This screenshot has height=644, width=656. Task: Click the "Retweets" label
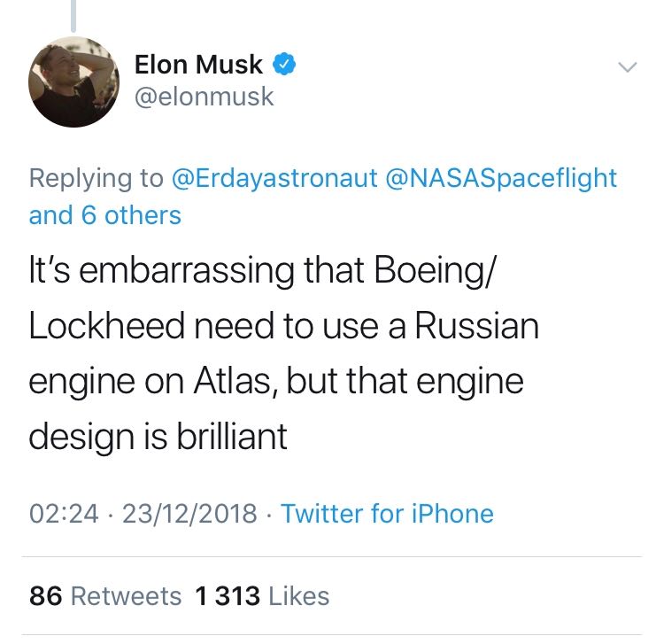click(126, 596)
